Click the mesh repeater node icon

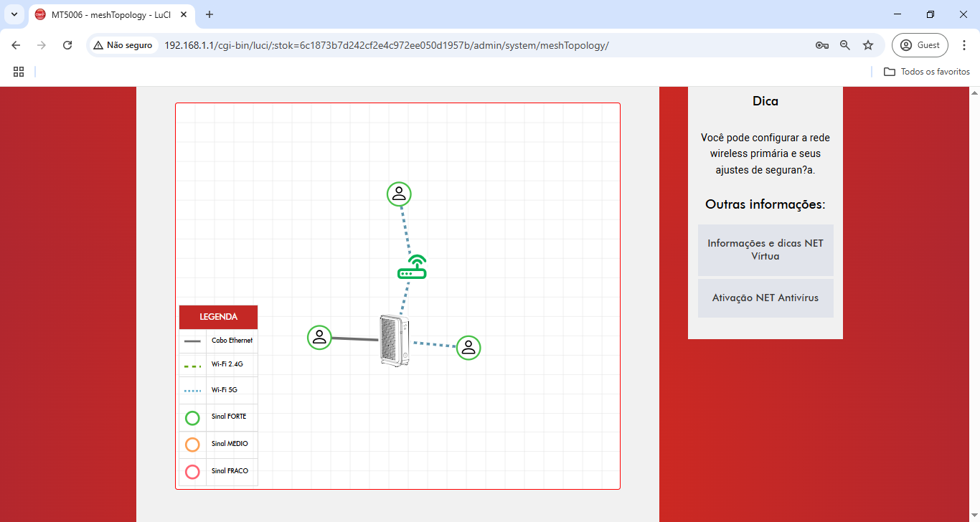pos(412,267)
